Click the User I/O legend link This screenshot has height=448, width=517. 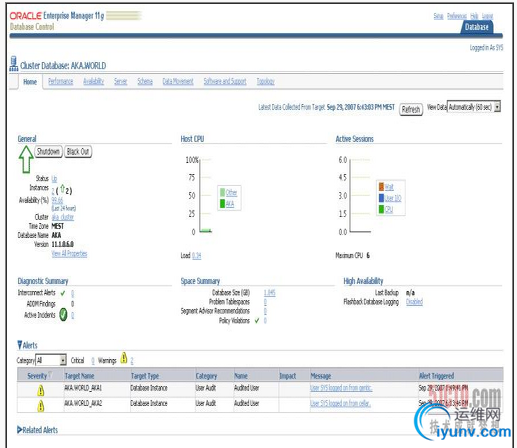(x=393, y=198)
